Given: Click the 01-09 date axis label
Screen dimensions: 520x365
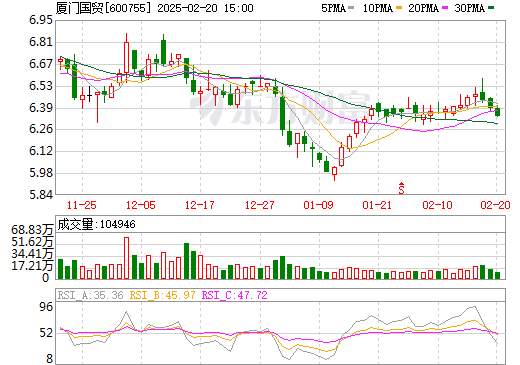Looking at the screenshot, I should [318, 205].
